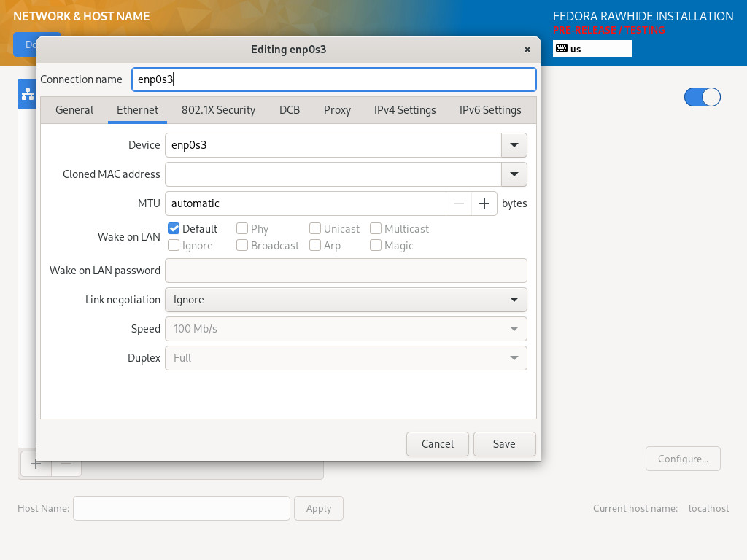The width and height of the screenshot is (747, 560).
Task: Open the Speed dropdown showing 100 Mb/s
Action: click(x=346, y=329)
